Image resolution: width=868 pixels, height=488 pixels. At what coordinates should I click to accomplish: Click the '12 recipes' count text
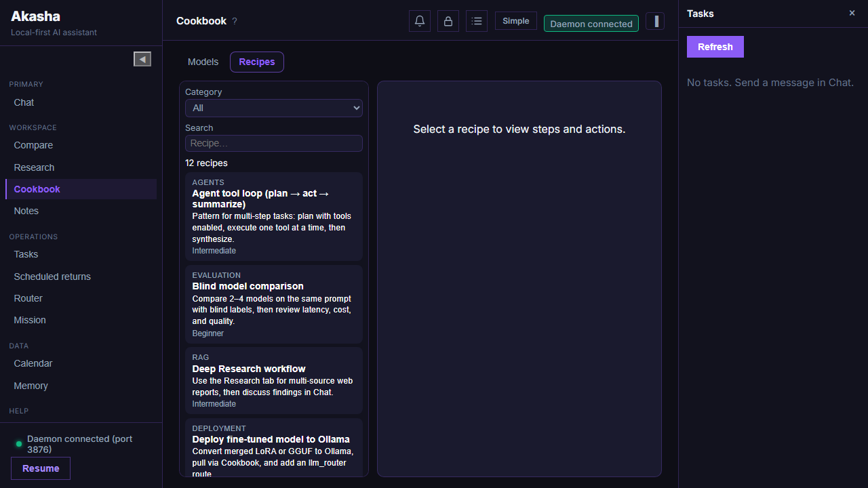click(206, 163)
